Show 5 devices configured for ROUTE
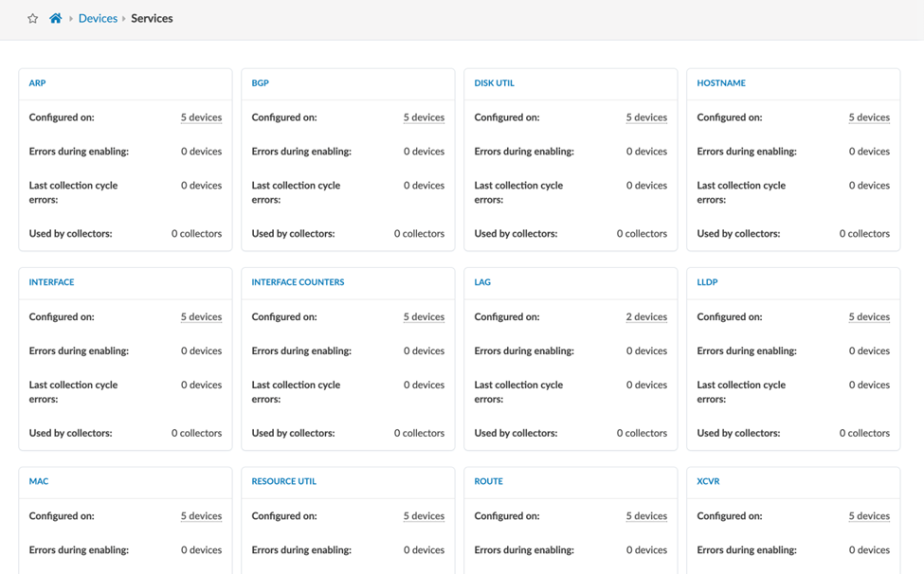 (x=646, y=516)
